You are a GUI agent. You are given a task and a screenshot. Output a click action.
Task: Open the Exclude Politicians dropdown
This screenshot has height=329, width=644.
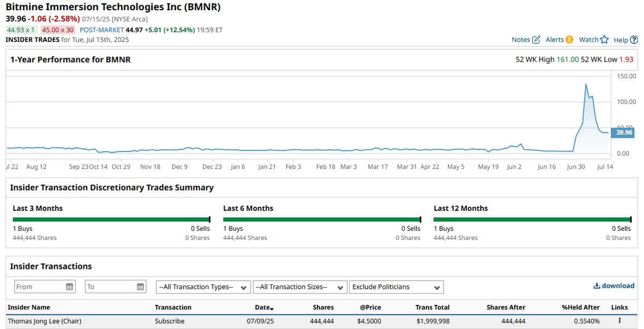(x=396, y=287)
